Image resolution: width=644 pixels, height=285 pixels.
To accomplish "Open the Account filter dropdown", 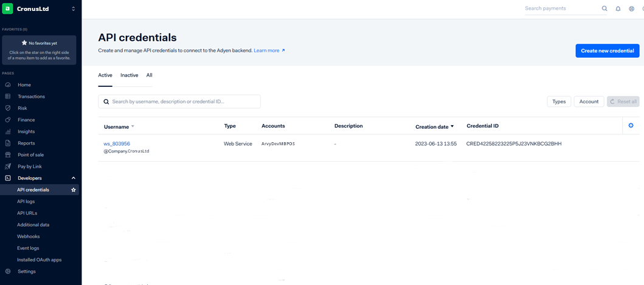I will coord(588,101).
